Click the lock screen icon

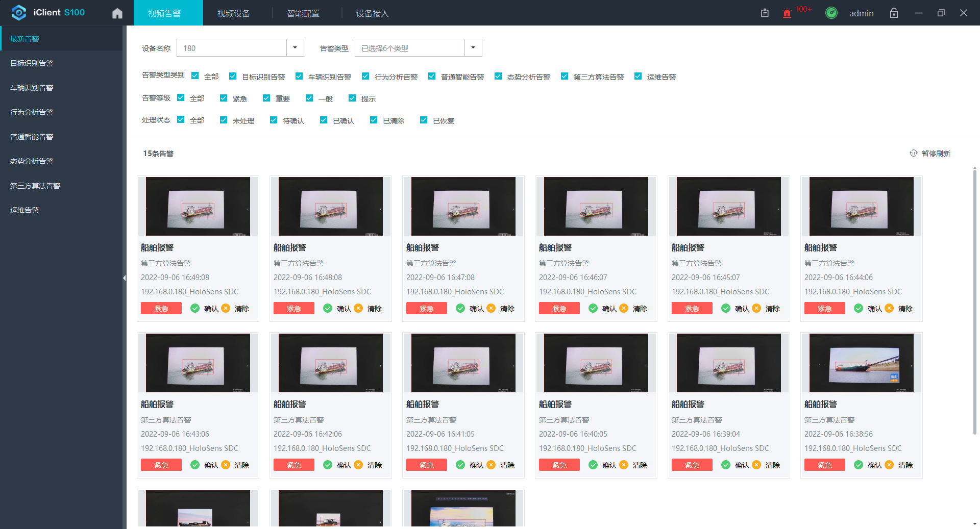pos(894,13)
